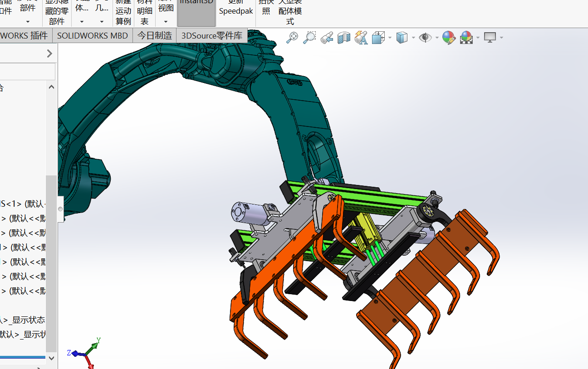Click the red X axis of triad

(89, 362)
